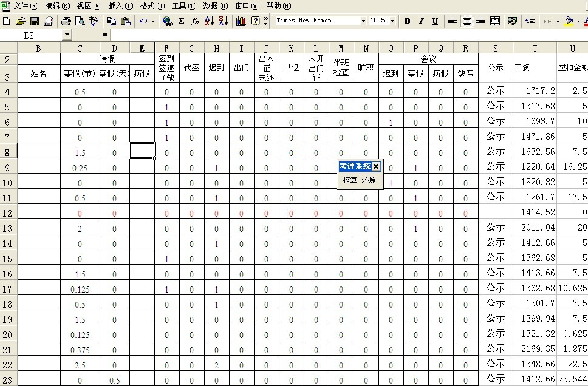Screen dimensions: 588x386
Task: Click the Print Preview icon
Action: click(x=81, y=20)
